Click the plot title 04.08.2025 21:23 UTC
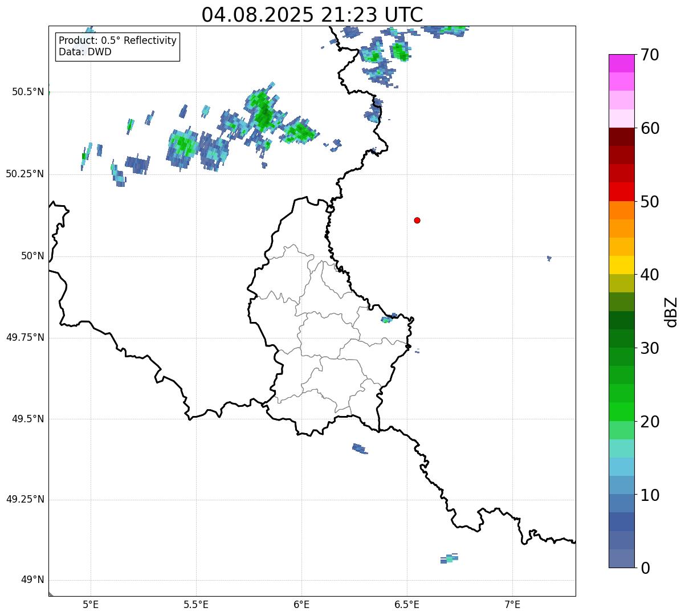Screen dimensions: 685x616 click(312, 14)
